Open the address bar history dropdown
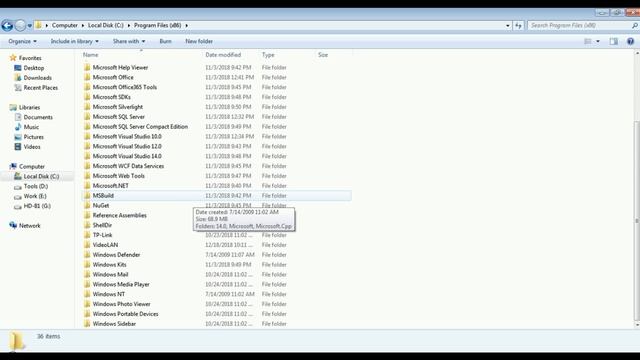 (x=508, y=25)
